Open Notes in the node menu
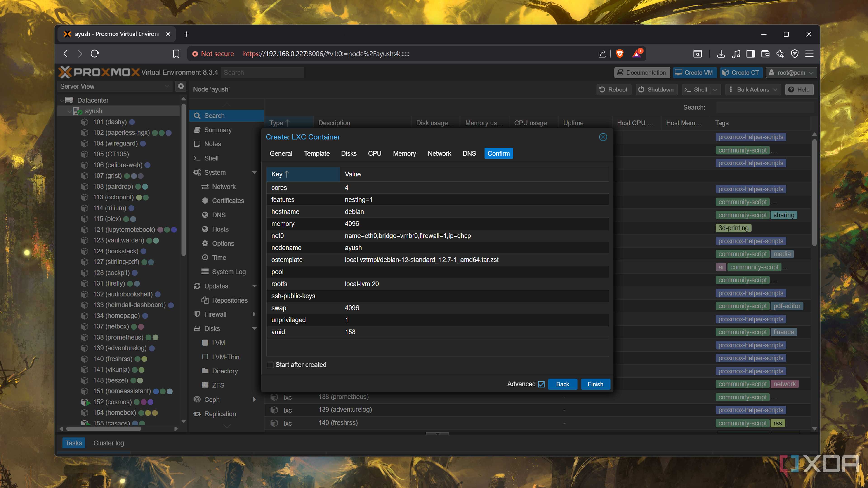 pos(213,144)
